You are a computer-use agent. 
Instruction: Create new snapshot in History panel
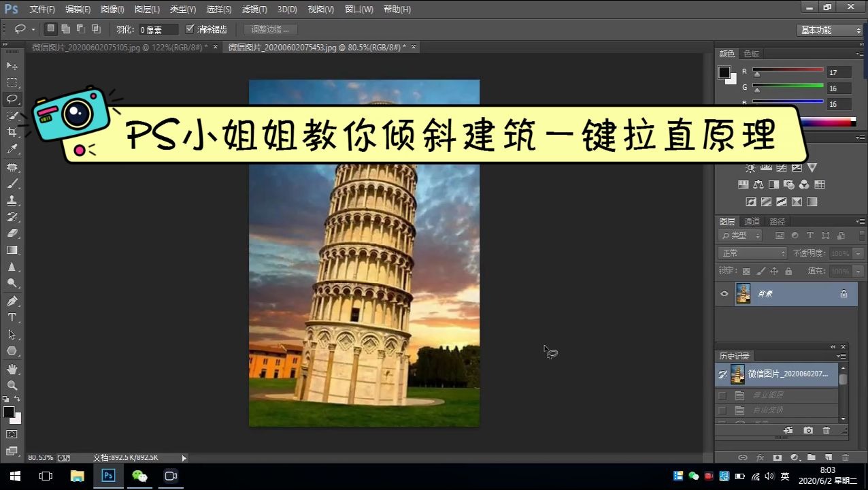(808, 431)
